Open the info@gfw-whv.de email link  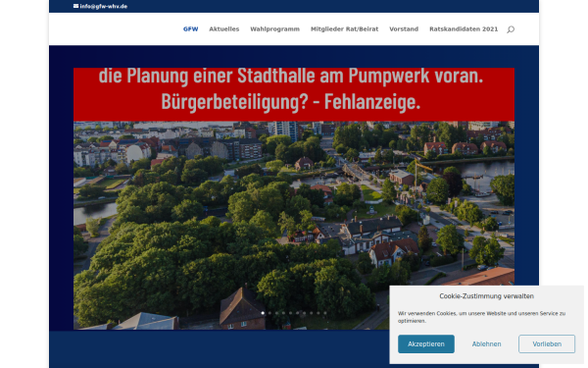coord(104,7)
